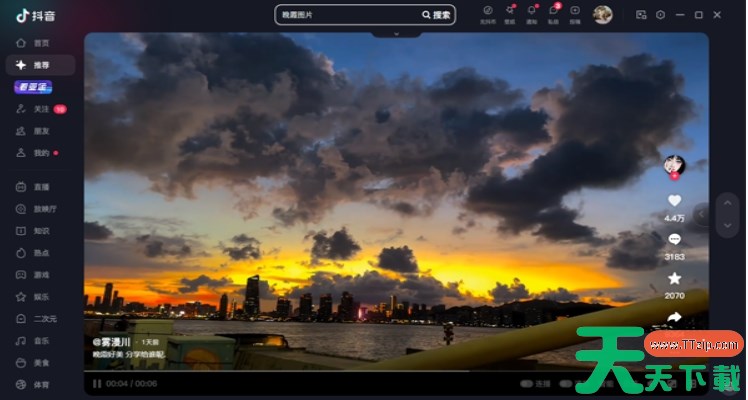Pause the video playback
748x400 pixels.
[97, 384]
